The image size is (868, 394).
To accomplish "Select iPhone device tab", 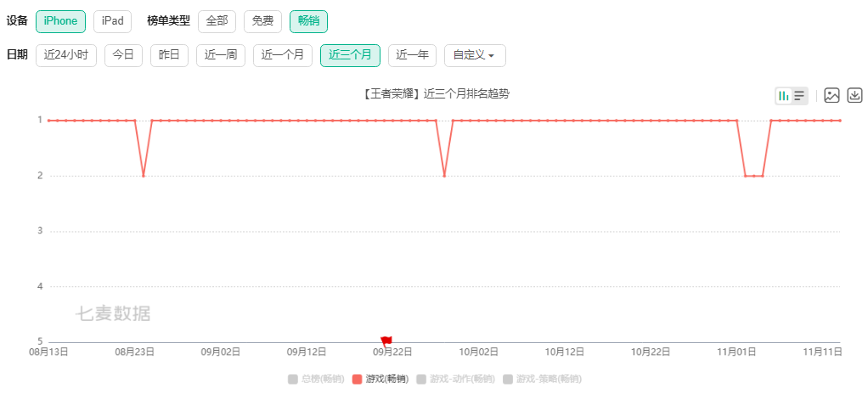I will (x=60, y=21).
